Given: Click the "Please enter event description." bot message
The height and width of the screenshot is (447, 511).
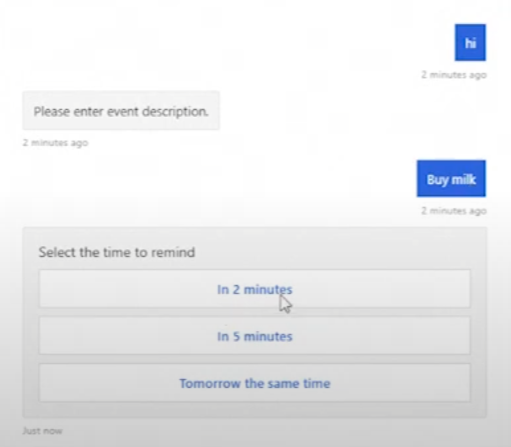Looking at the screenshot, I should pyautogui.click(x=121, y=111).
